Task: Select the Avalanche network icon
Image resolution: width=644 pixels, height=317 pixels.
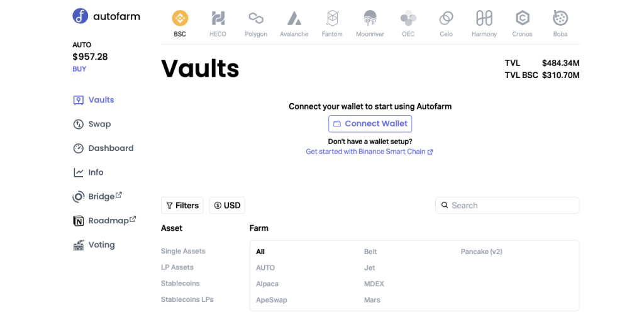Action: tap(294, 18)
